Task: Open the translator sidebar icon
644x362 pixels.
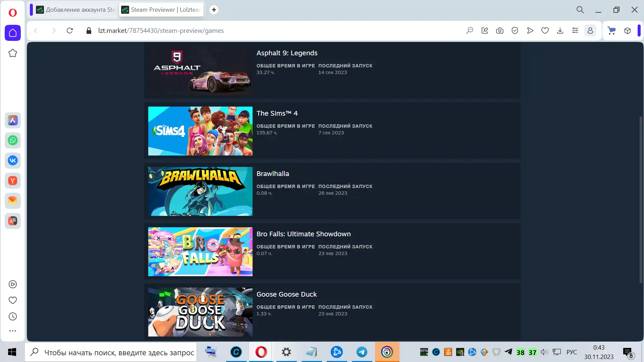Action: point(13,221)
